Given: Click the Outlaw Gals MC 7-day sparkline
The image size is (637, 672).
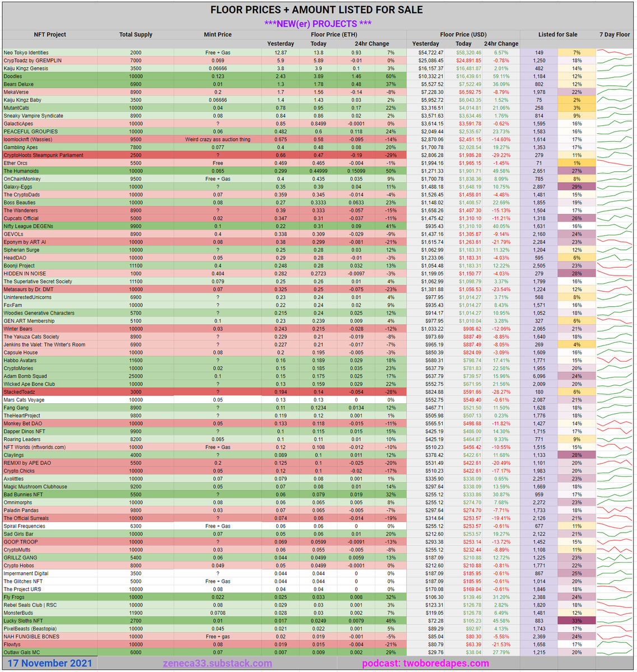Looking at the screenshot, I should 615,652.
